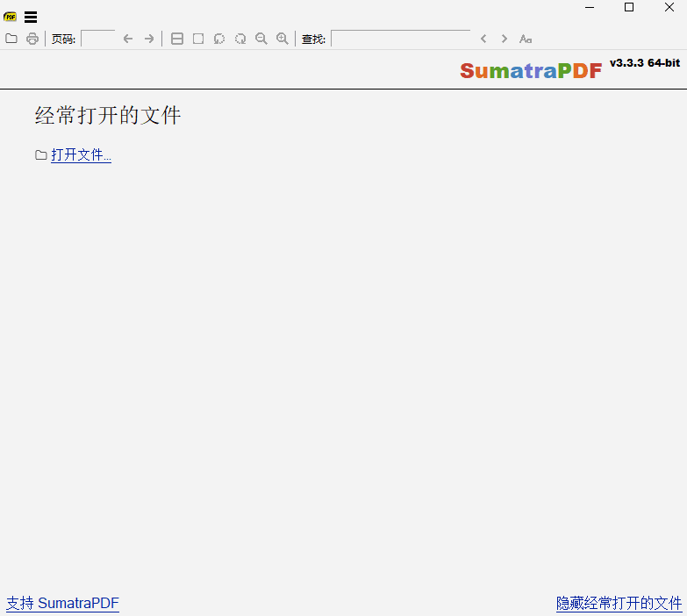Find previous match arrow
This screenshot has height=616, width=687.
483,39
